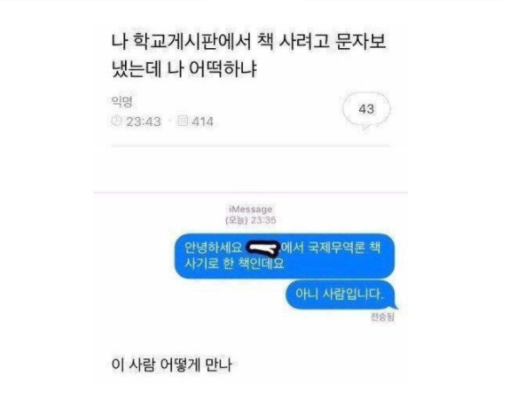This screenshot has width=532, height=402.
Task: Click the separator line above the iMessage header
Action: (251, 192)
